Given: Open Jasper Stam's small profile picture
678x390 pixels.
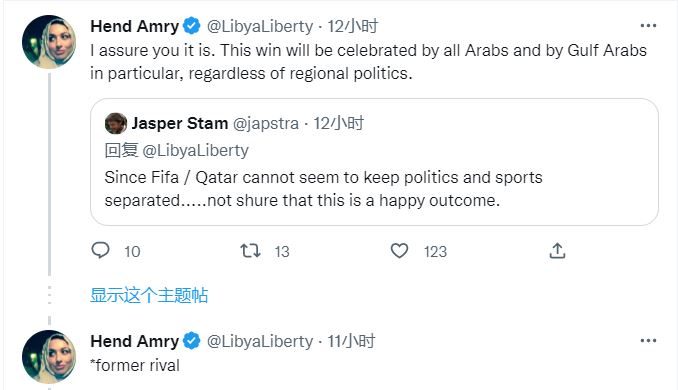Looking at the screenshot, I should [x=115, y=123].
